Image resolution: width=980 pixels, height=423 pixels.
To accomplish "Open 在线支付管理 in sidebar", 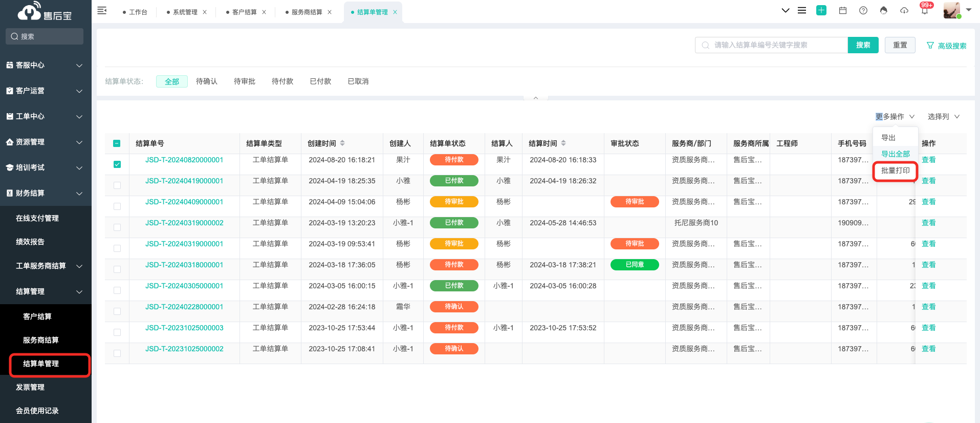I will pyautogui.click(x=37, y=218).
